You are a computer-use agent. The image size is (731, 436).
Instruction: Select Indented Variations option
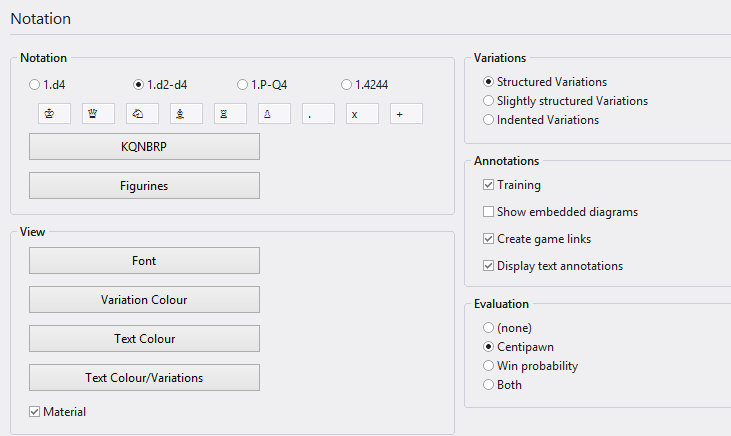tap(488, 120)
